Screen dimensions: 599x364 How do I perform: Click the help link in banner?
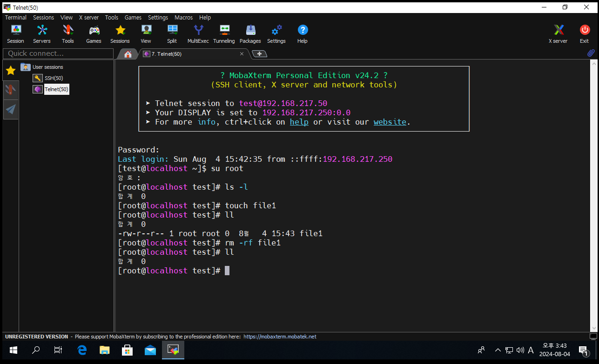[299, 122]
